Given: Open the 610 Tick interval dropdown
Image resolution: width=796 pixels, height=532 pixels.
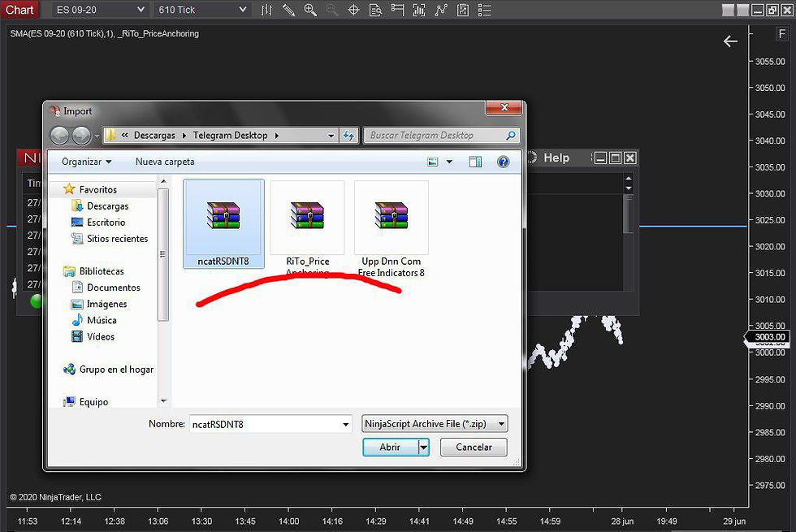Looking at the screenshot, I should coord(201,10).
